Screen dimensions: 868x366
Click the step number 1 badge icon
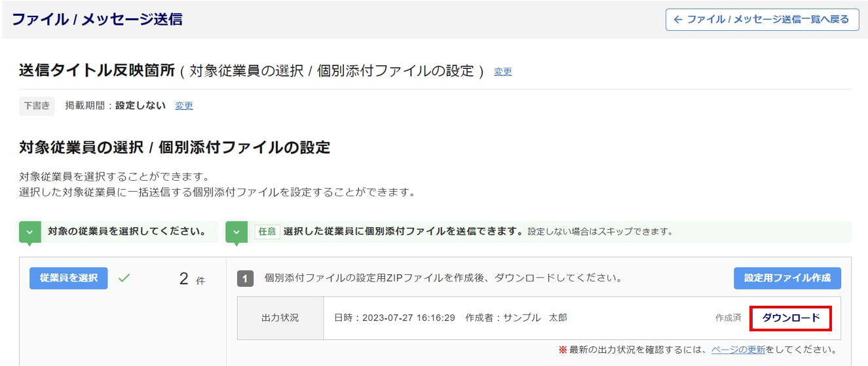(245, 279)
